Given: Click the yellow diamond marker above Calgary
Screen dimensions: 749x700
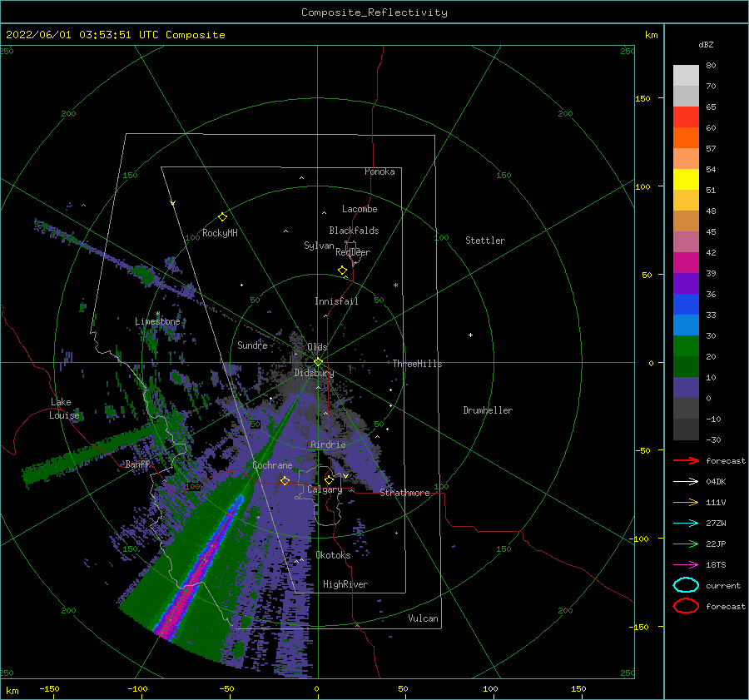Looking at the screenshot, I should (x=329, y=479).
